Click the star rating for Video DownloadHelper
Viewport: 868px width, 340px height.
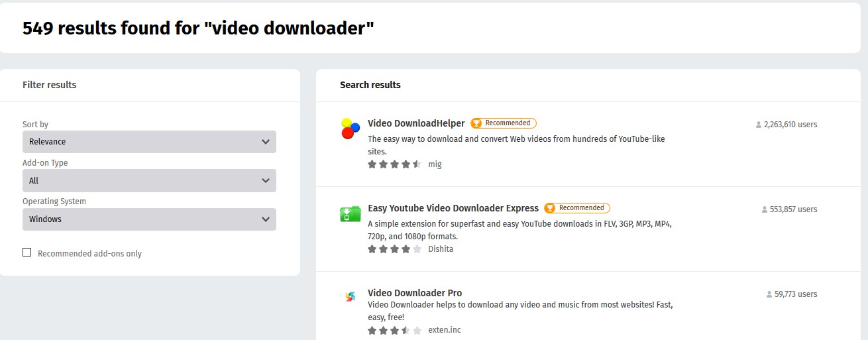[395, 164]
